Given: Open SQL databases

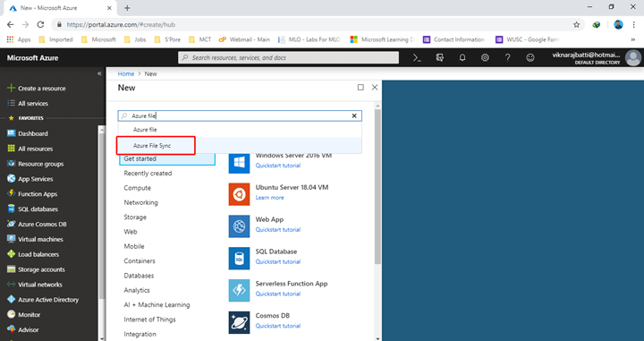Looking at the screenshot, I should 32,209.
